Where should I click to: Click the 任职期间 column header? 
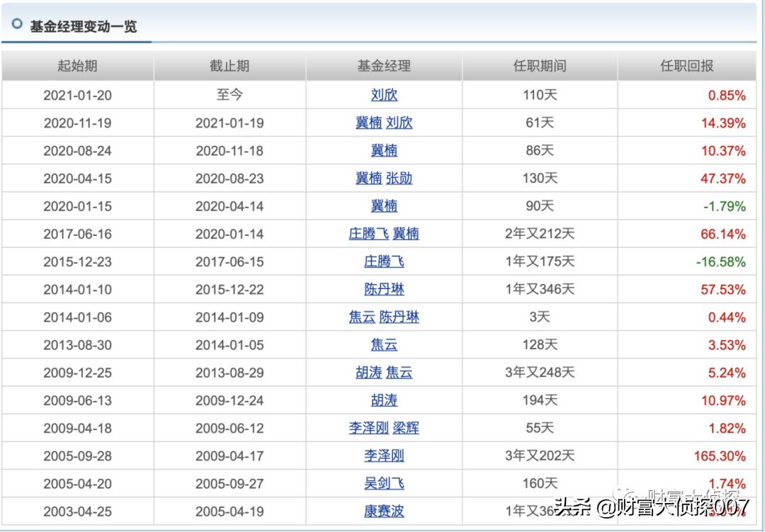[x=539, y=65]
